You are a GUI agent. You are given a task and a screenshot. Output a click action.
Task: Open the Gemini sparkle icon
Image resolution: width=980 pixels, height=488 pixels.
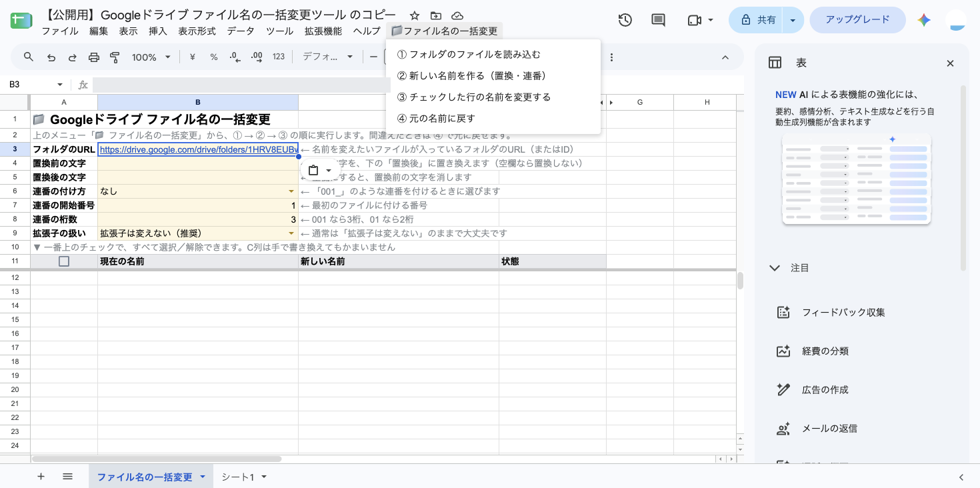[x=924, y=20]
